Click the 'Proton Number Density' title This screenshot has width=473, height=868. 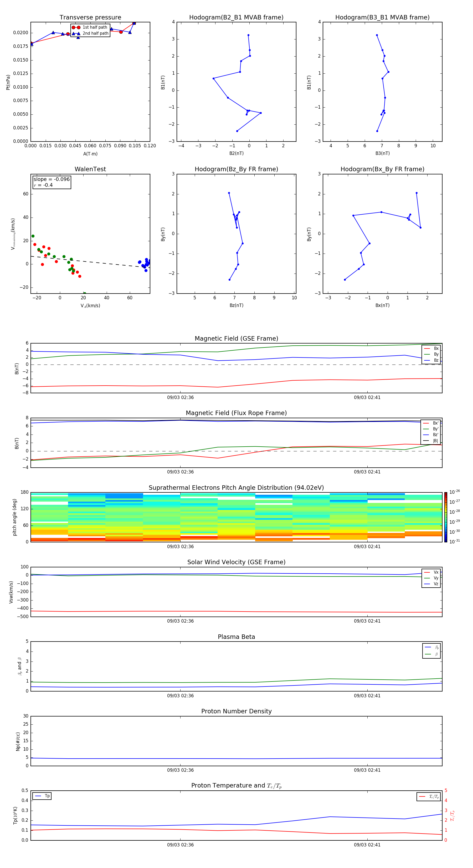(x=236, y=712)
